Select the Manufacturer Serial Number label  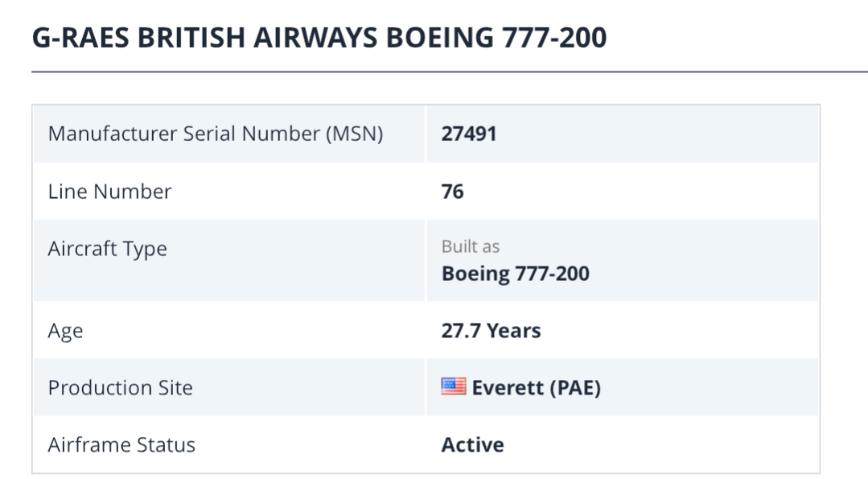coord(183,134)
